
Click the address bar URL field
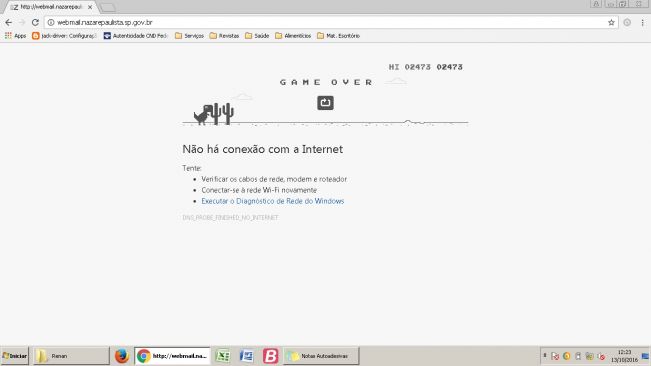328,22
